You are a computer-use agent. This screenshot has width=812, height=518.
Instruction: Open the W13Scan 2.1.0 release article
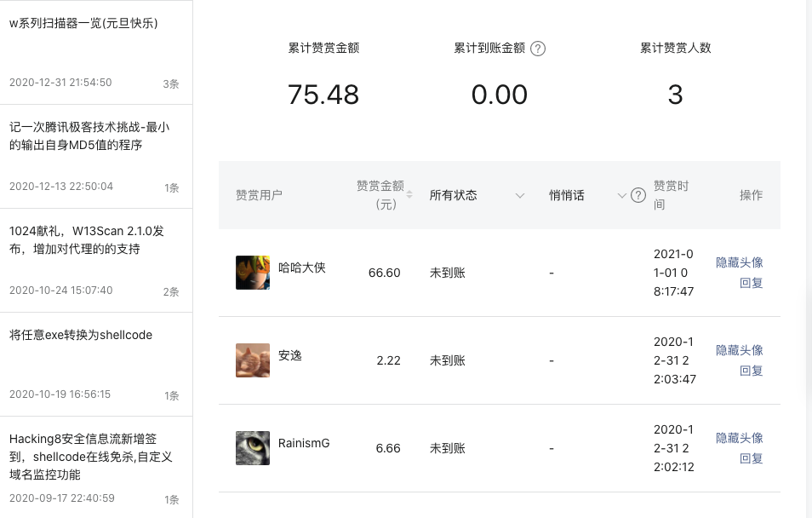tap(96, 261)
